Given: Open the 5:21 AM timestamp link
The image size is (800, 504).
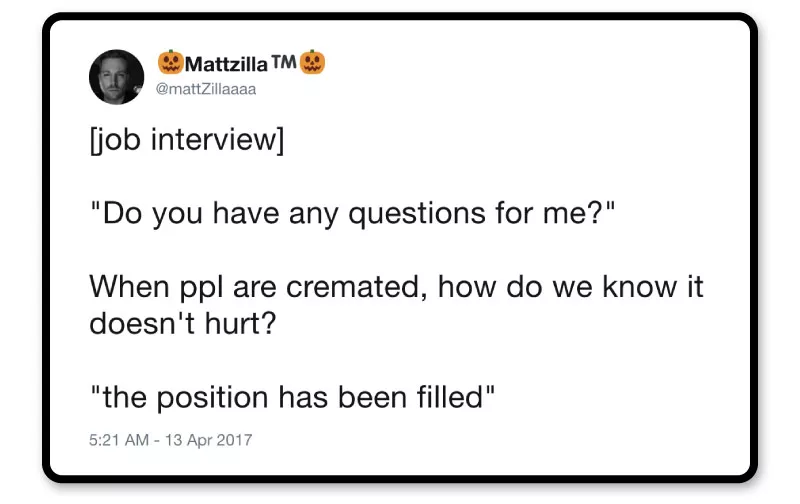Looking at the screenshot, I should point(118,439).
